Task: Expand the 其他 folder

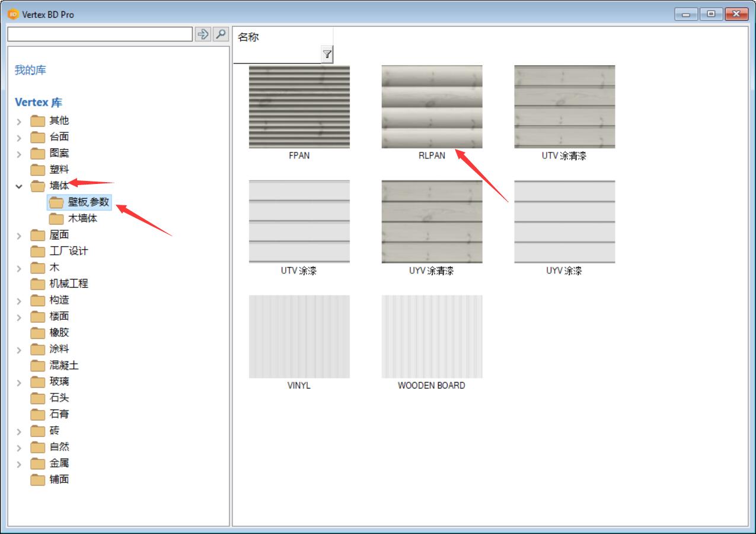Action: point(19,122)
